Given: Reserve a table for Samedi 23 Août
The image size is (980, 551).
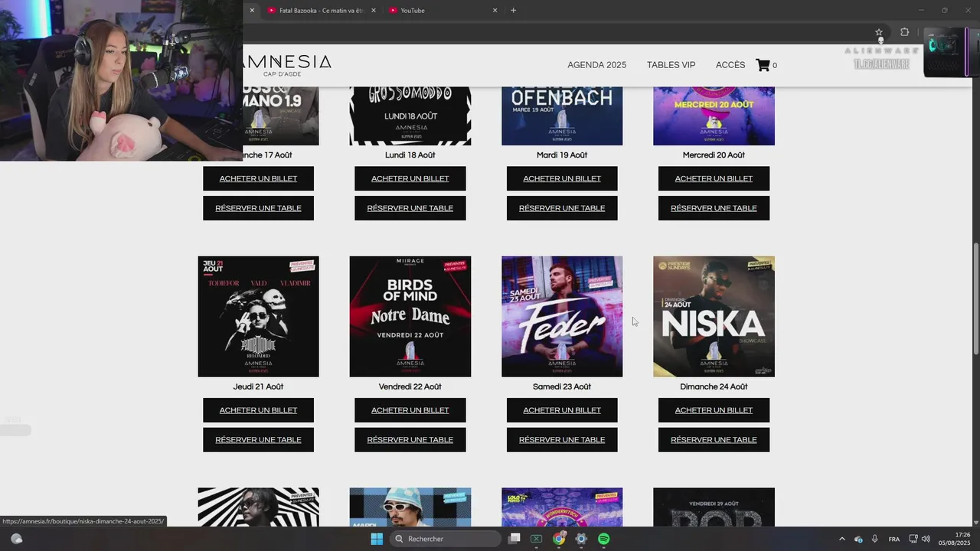Looking at the screenshot, I should tap(562, 440).
